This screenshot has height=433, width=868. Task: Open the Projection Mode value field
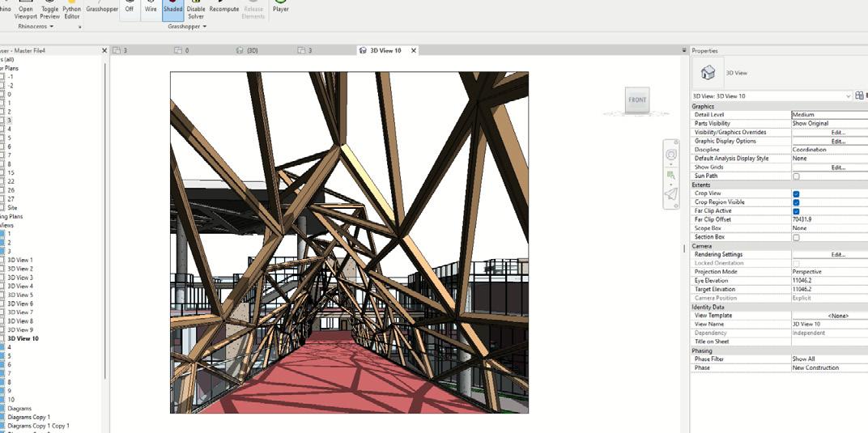[830, 271]
